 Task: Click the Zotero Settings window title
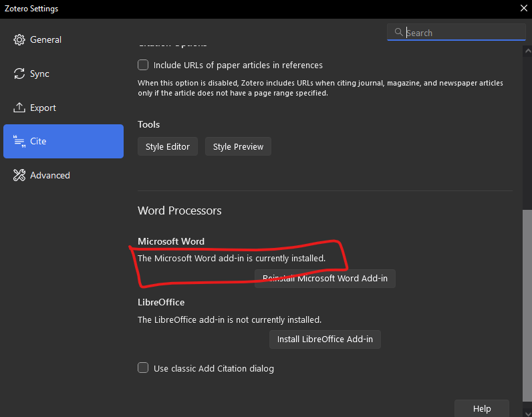31,9
